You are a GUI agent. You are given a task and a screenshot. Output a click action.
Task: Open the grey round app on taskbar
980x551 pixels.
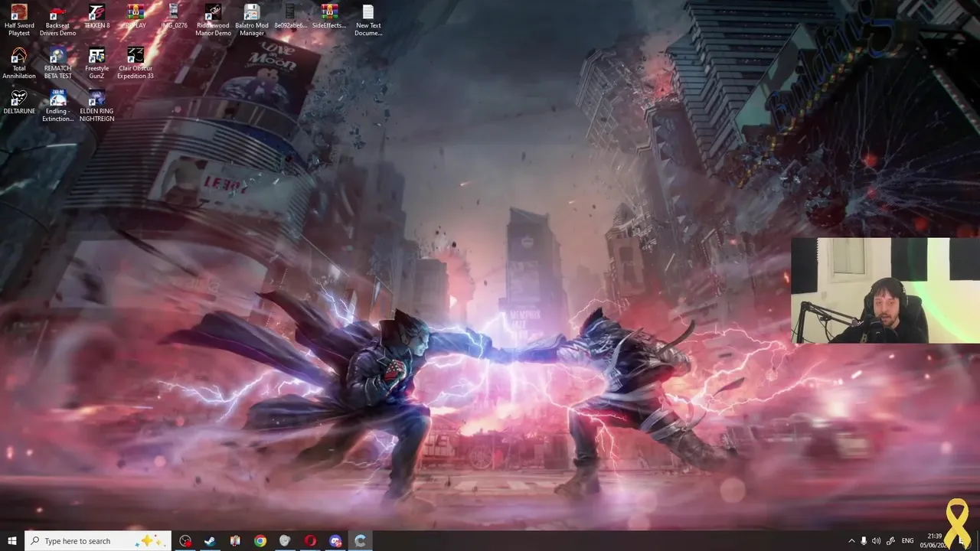[x=285, y=541]
